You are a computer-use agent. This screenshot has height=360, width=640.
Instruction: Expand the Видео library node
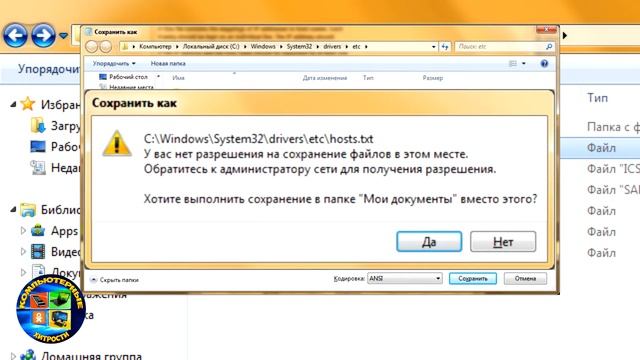tap(23, 251)
